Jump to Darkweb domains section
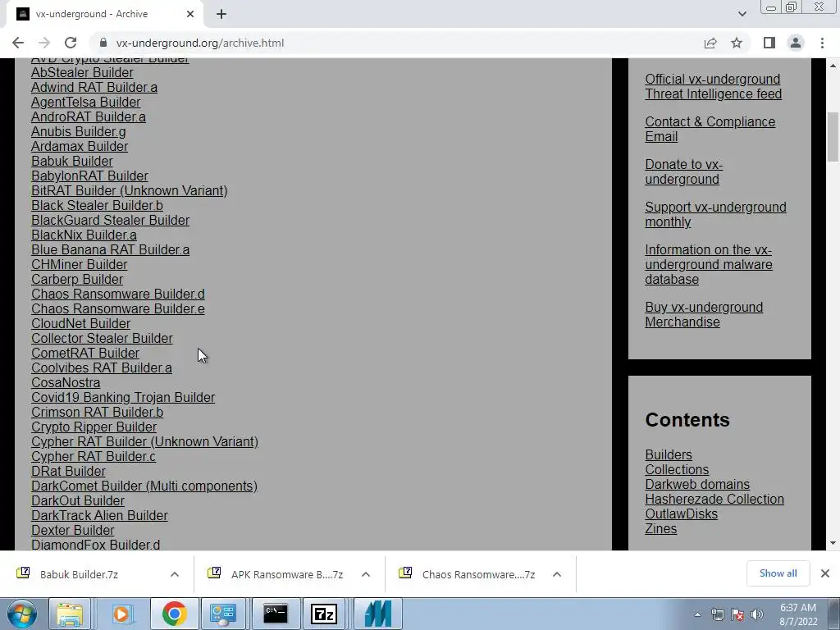The height and width of the screenshot is (630, 840). point(697,484)
